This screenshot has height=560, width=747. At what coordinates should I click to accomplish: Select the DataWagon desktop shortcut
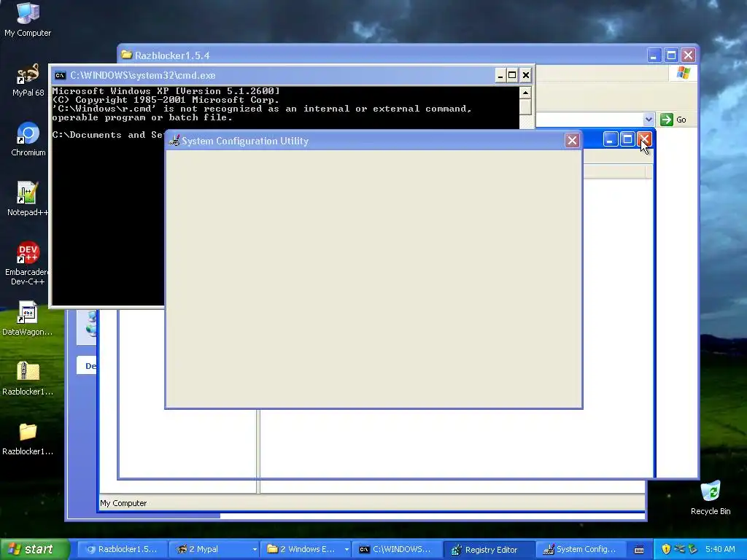coord(28,318)
